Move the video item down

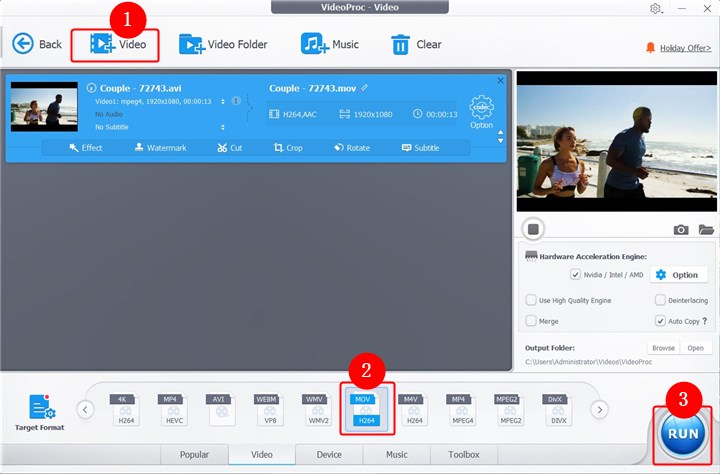pos(501,141)
